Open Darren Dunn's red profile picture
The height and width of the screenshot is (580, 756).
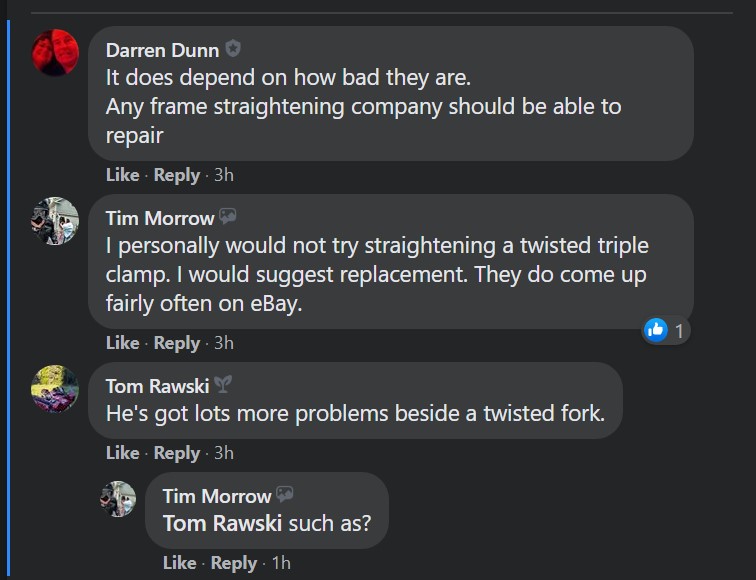pyautogui.click(x=55, y=53)
